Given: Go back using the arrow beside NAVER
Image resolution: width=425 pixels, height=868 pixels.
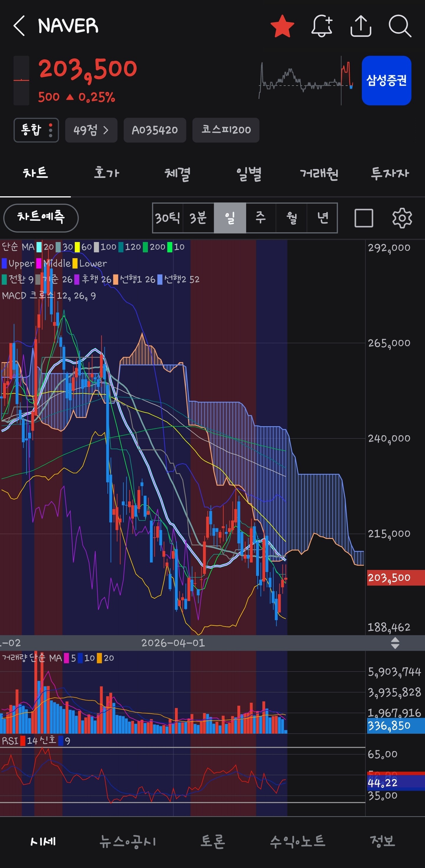Looking at the screenshot, I should click(x=19, y=26).
